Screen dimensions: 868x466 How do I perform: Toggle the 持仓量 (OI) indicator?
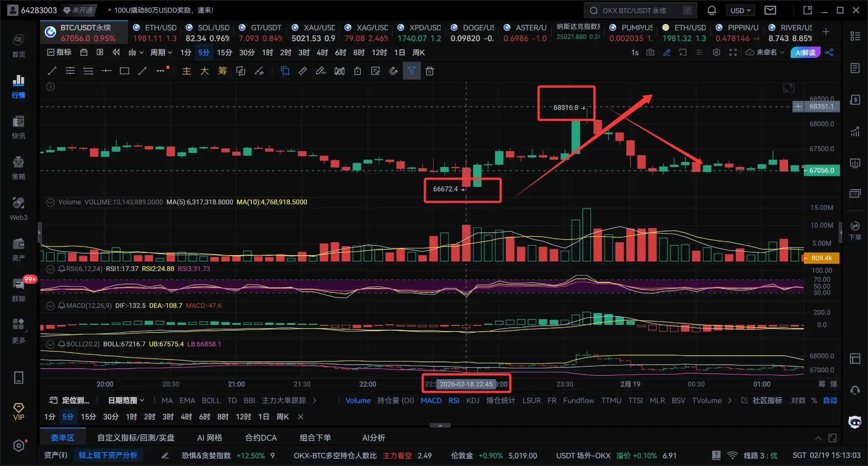point(396,400)
